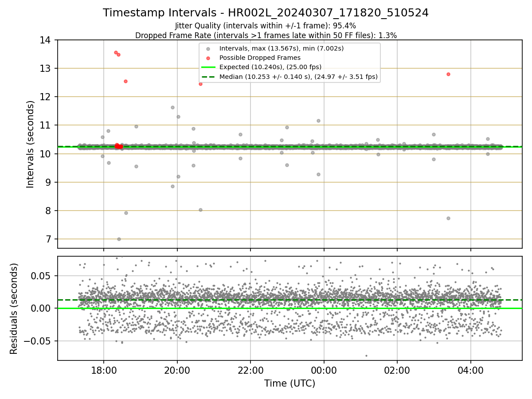
Task: Click the highest grey interval point near 11.6 seconds
Action: [172, 107]
